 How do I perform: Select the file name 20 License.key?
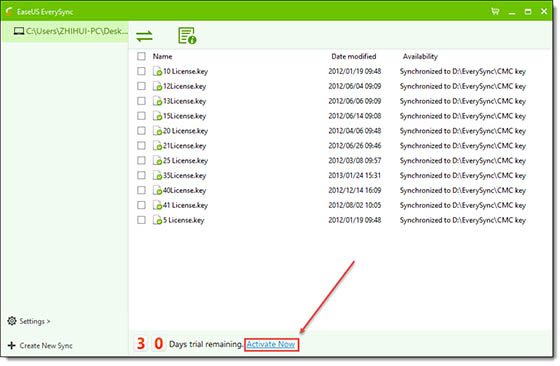pos(185,131)
